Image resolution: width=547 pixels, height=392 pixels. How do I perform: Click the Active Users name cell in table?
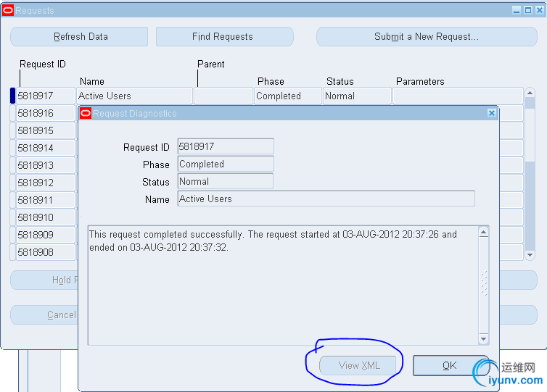click(134, 96)
